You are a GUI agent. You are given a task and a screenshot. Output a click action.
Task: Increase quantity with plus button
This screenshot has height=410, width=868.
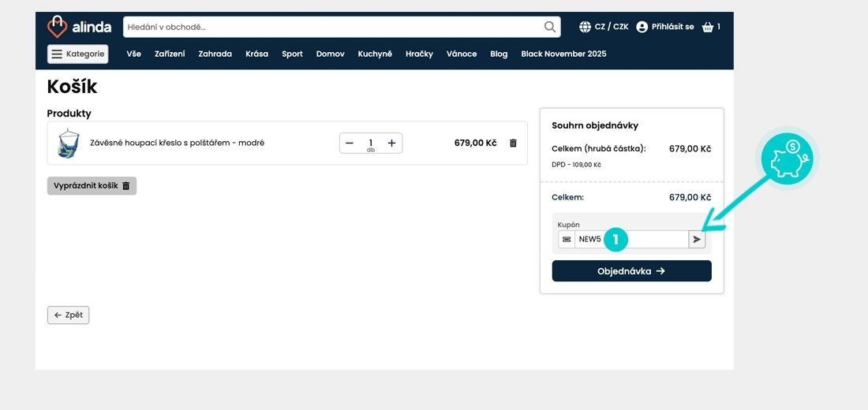[391, 143]
